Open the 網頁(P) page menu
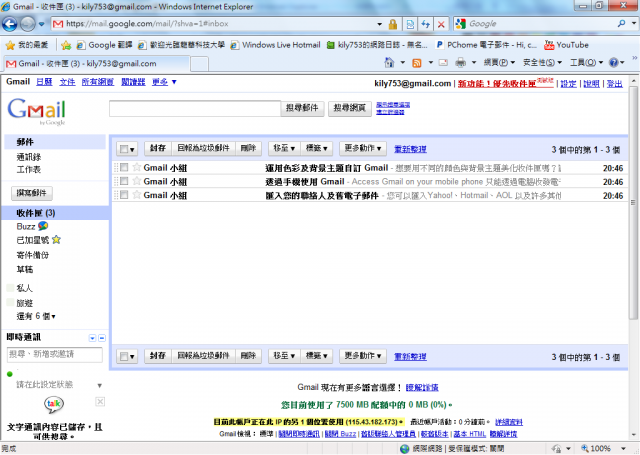 pos(499,62)
